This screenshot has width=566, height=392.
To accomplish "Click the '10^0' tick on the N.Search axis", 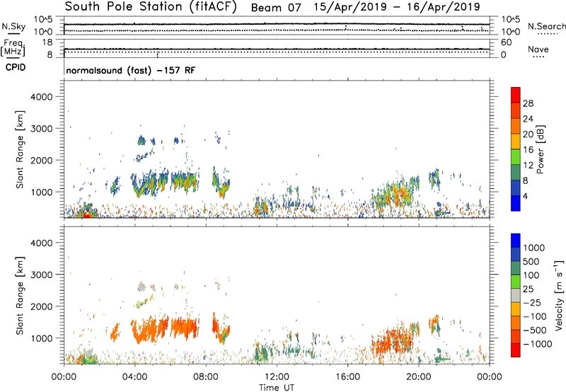I will [x=511, y=32].
